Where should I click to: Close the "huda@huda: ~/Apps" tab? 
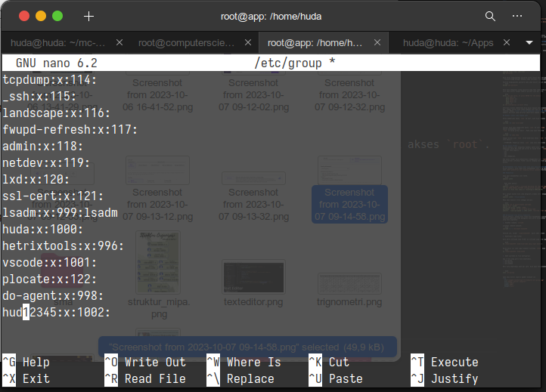point(507,43)
